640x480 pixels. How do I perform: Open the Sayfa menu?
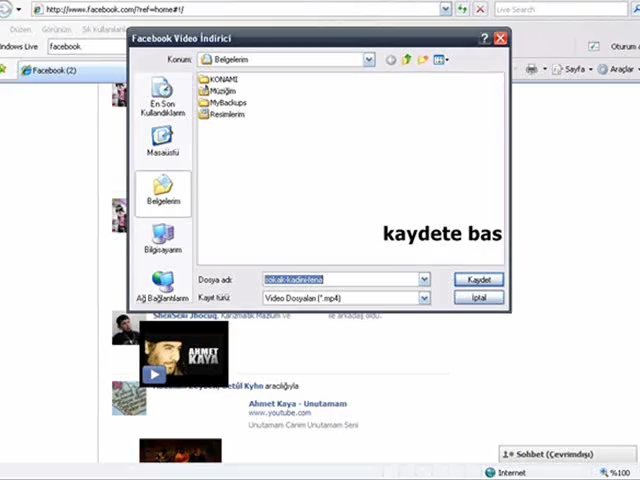[x=573, y=69]
